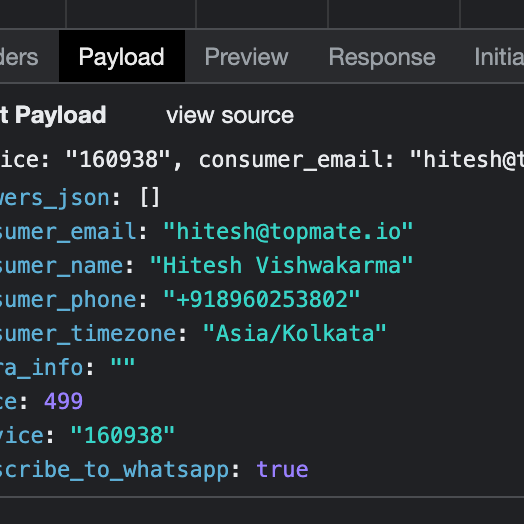
Task: Switch to the Preview tab
Action: click(246, 56)
